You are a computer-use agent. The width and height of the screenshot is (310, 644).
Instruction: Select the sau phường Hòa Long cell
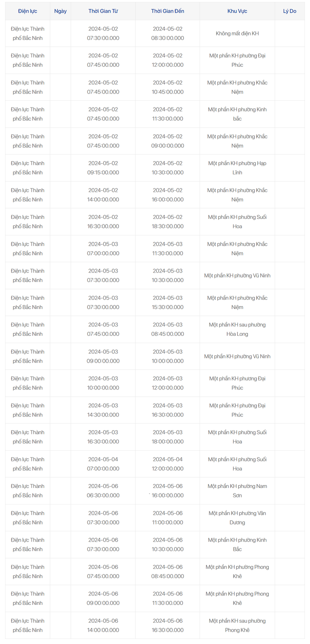237,329
